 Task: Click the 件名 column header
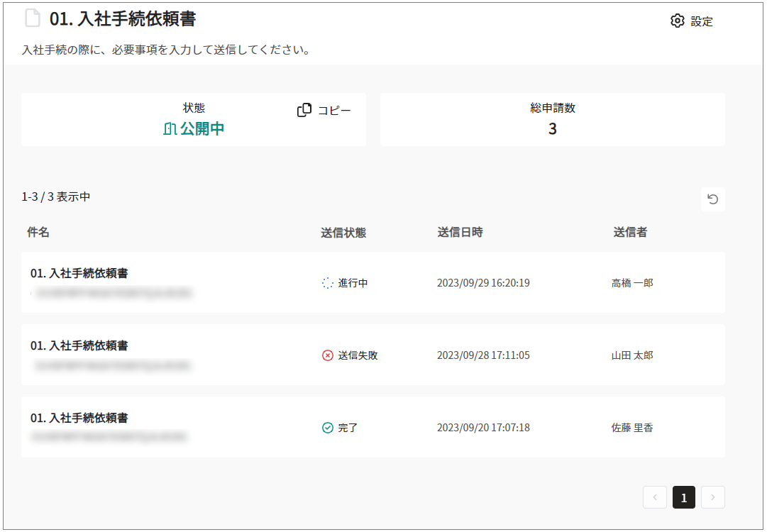tap(38, 233)
